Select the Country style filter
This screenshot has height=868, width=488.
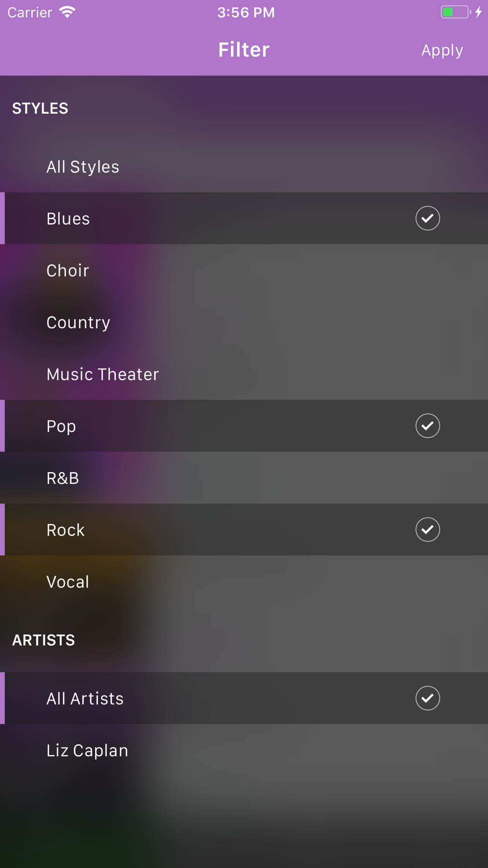click(79, 322)
